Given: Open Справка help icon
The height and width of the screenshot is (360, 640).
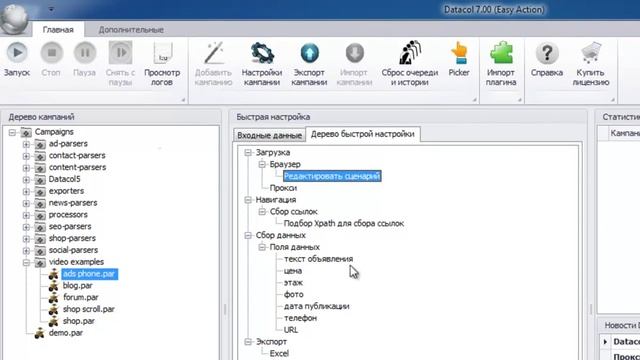Looking at the screenshot, I should point(547,53).
